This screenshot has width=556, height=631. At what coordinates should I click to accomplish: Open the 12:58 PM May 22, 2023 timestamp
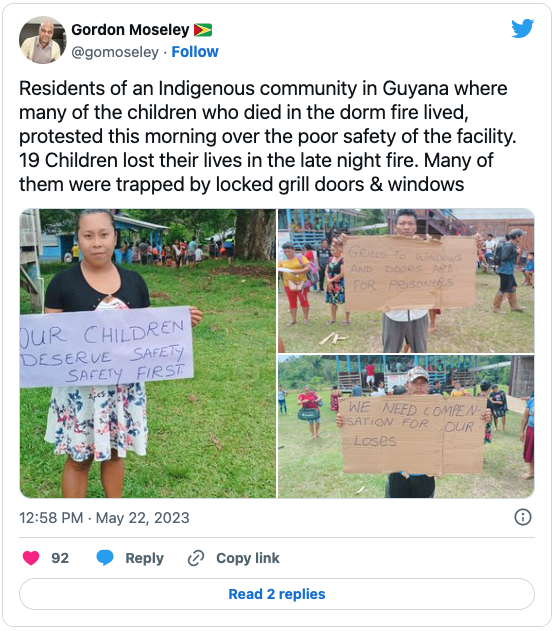click(x=104, y=518)
